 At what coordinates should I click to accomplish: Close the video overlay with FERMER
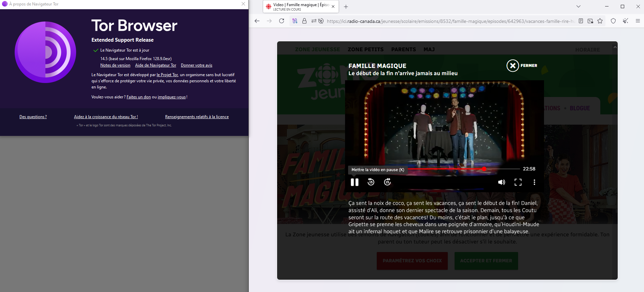[522, 66]
